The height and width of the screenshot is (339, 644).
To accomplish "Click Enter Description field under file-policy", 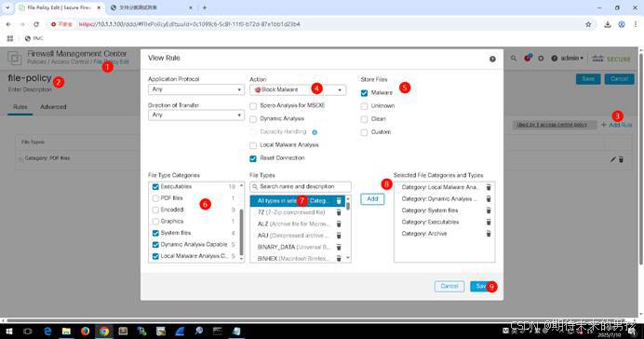I will click(x=30, y=89).
